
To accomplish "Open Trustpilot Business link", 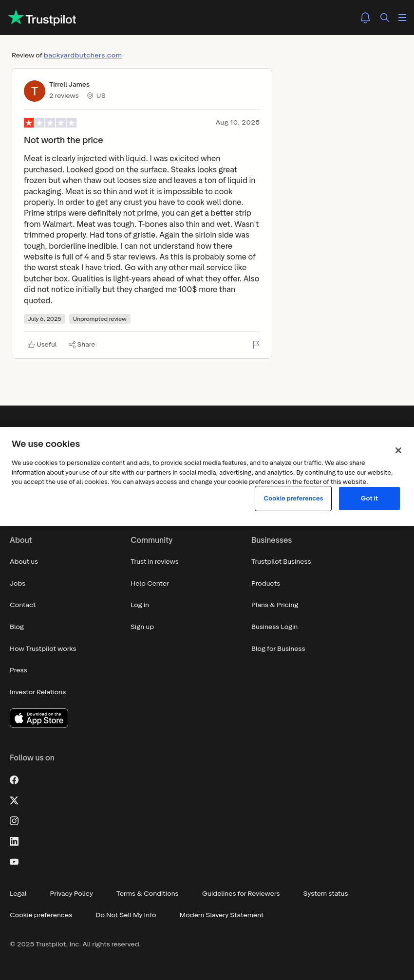I will click(281, 562).
